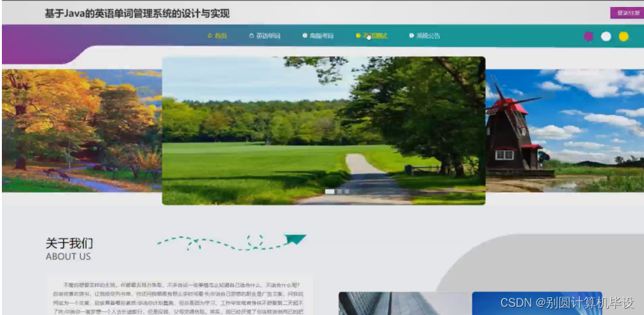Open the 登录/注册 login button

627,13
